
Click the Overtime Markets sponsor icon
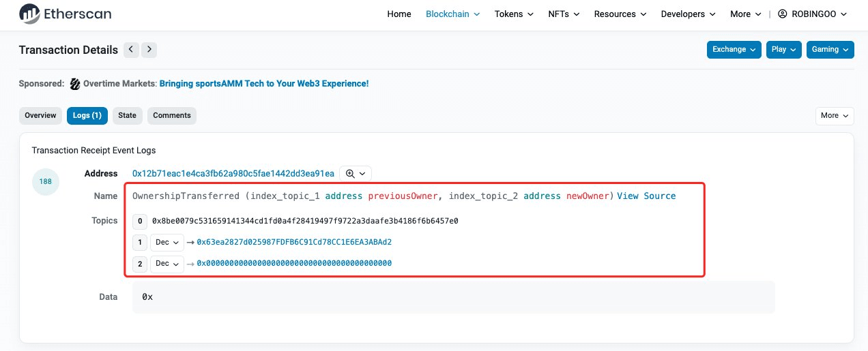[75, 84]
